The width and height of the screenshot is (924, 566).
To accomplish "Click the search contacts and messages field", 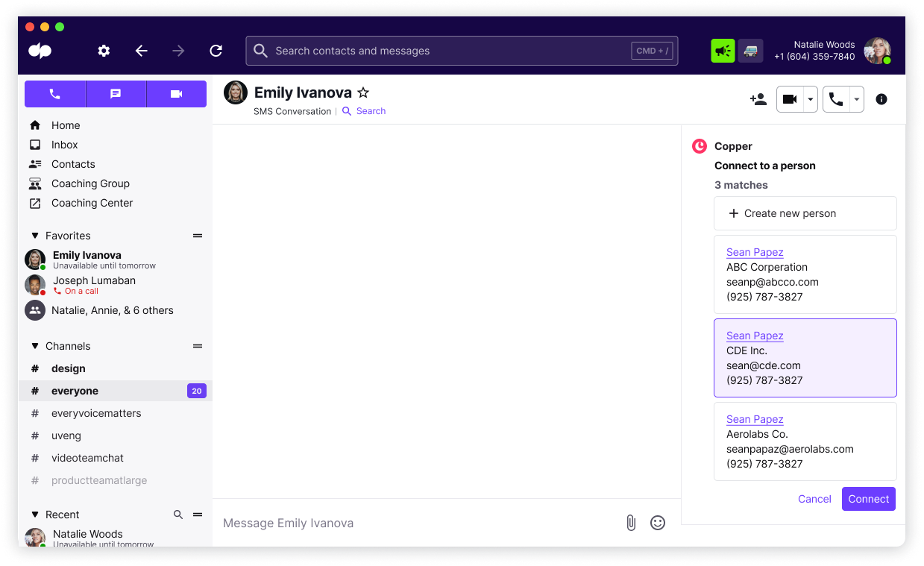I will [x=462, y=51].
